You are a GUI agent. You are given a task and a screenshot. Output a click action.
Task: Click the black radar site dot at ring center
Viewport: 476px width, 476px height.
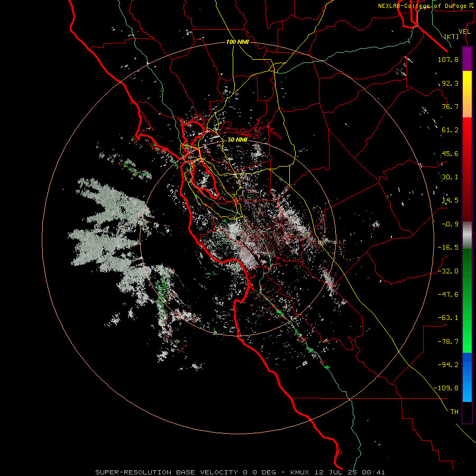238,237
